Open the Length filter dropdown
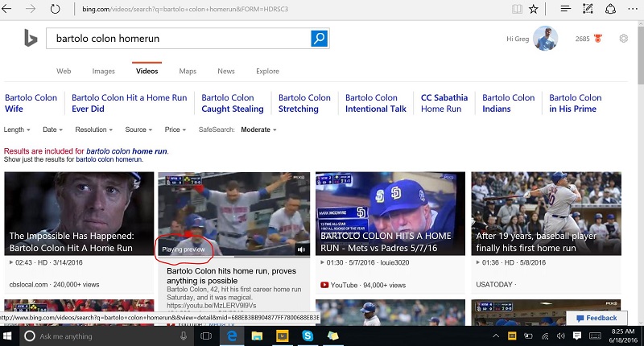This screenshot has width=644, height=346. (x=17, y=130)
